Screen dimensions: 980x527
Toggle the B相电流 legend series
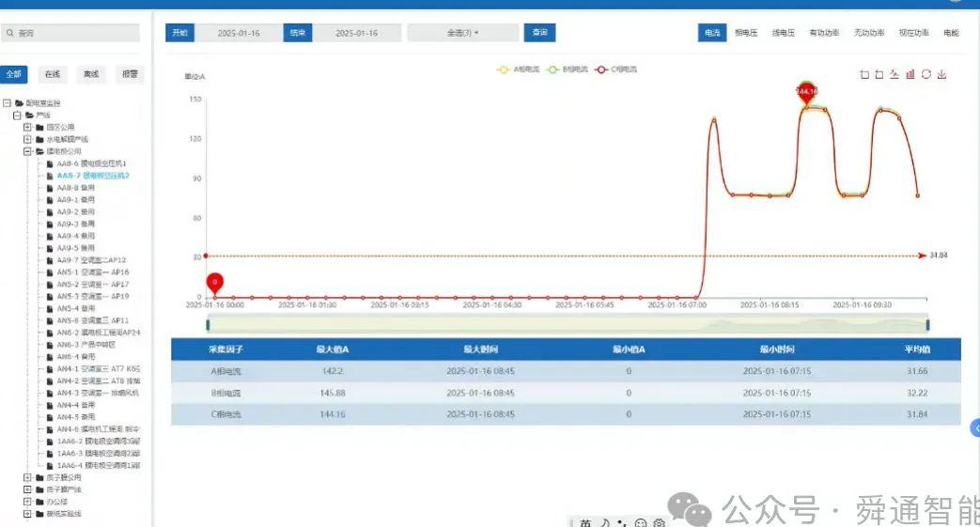[567, 70]
